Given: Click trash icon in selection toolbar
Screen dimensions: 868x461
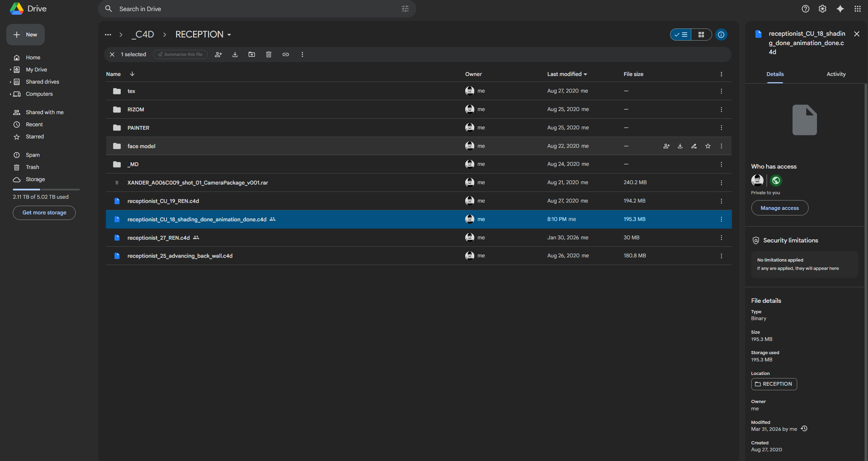Looking at the screenshot, I should [x=269, y=54].
